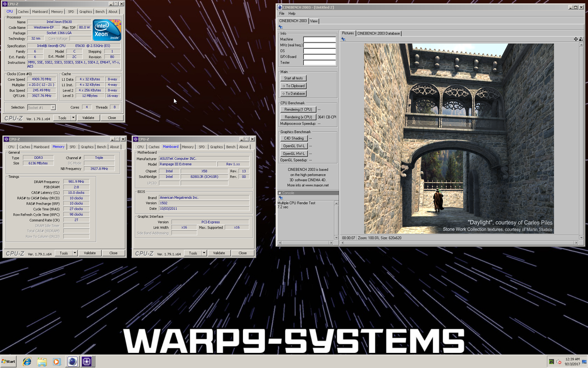Click picture viewer vertical scroll up arrow

point(581,45)
